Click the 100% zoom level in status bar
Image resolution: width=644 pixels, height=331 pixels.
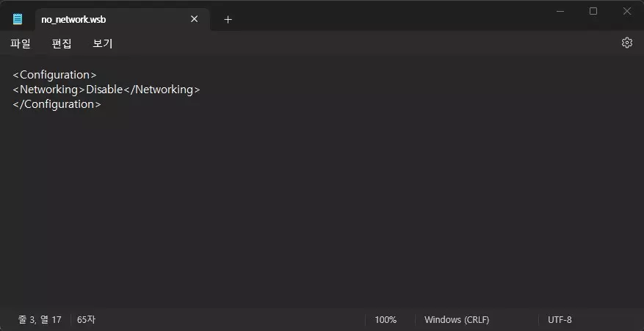(386, 319)
